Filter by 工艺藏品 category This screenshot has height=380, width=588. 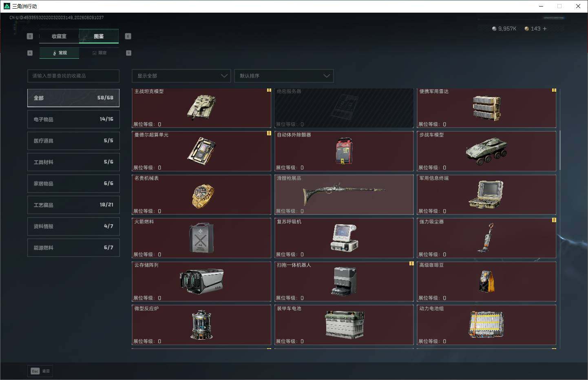(x=73, y=205)
